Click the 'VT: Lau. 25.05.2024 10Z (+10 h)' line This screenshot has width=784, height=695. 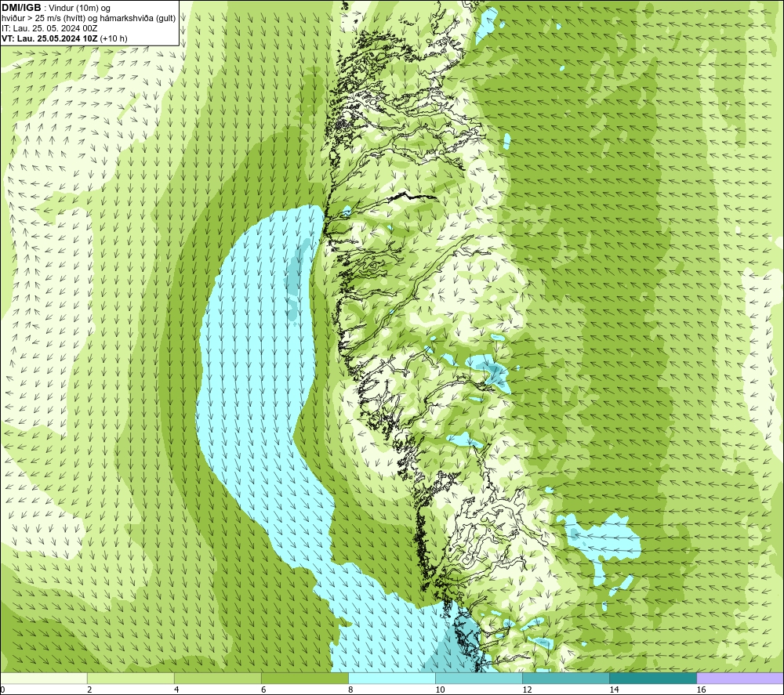(x=64, y=38)
